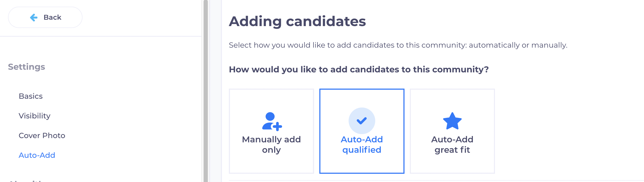The image size is (644, 182).
Task: Click the "Manually add only" label text
Action: pos(271,144)
